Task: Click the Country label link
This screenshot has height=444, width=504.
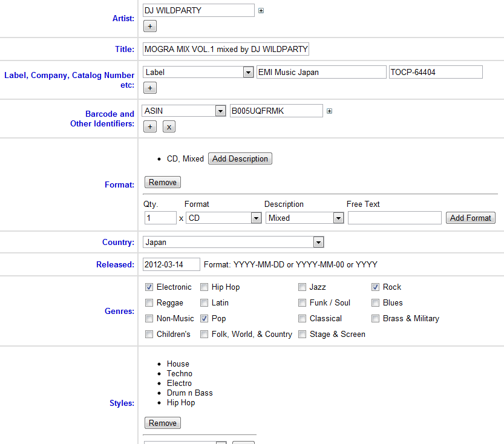Action: click(x=119, y=242)
